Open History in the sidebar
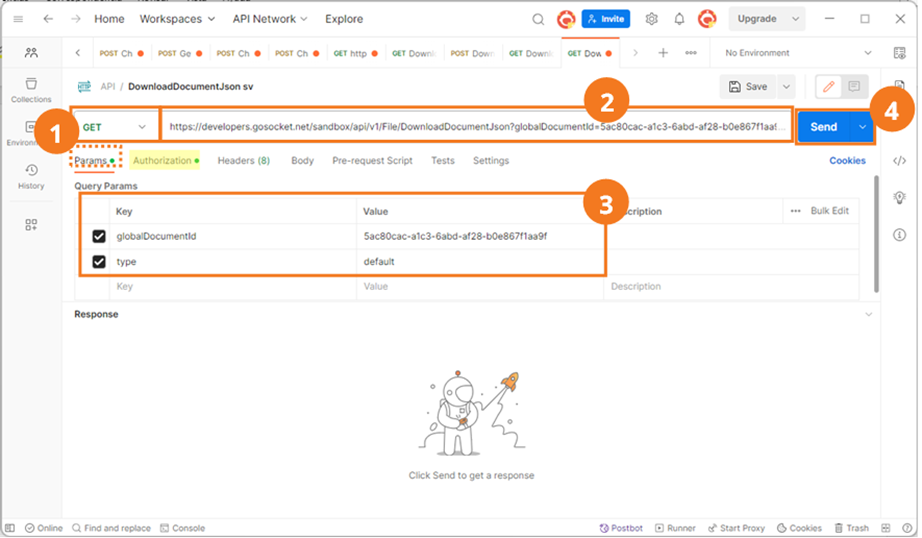The image size is (922, 538). (31, 176)
